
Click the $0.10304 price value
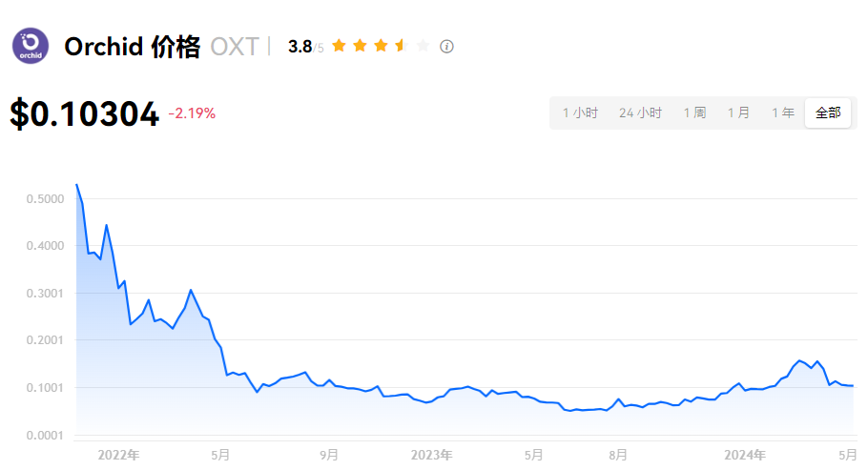point(85,113)
